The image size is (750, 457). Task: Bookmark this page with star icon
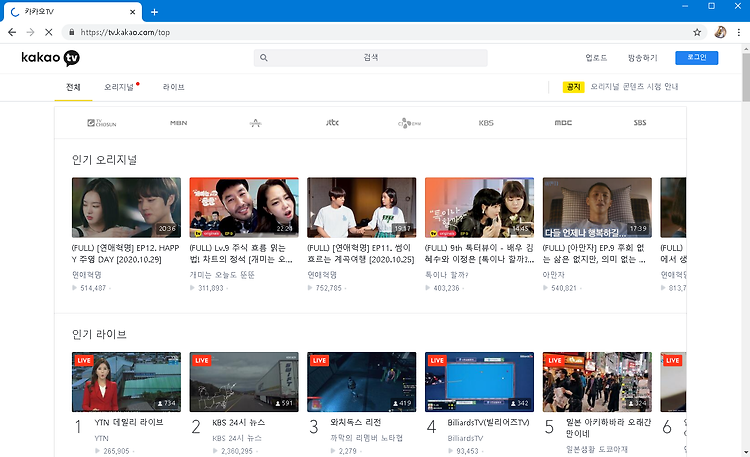click(697, 32)
